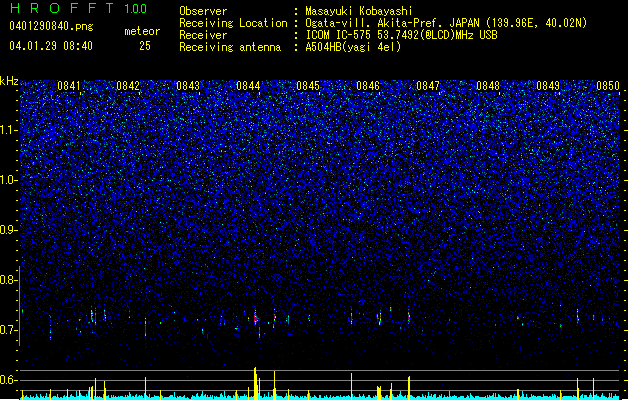Screen dimensions: 629x400
Task: Click the strong meteor echo near 0844
Action: pyautogui.click(x=256, y=319)
